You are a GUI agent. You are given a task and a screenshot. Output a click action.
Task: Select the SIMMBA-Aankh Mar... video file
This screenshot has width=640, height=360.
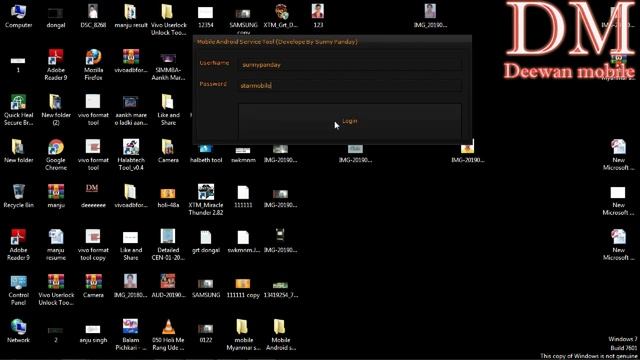pos(168,66)
